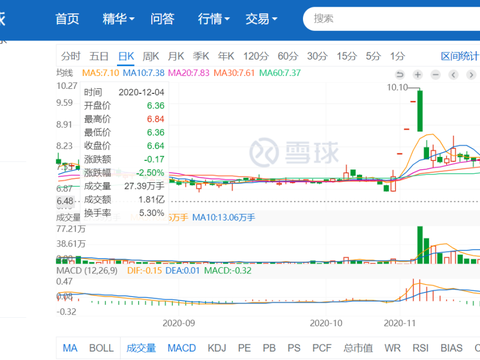Go to 首页 in the navigation bar
The image size is (480, 360).
click(x=67, y=19)
